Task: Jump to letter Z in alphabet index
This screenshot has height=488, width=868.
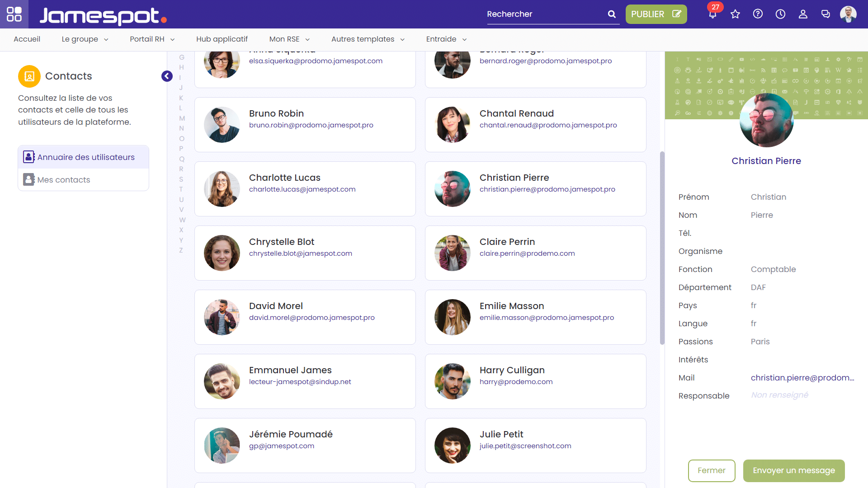Action: point(181,250)
